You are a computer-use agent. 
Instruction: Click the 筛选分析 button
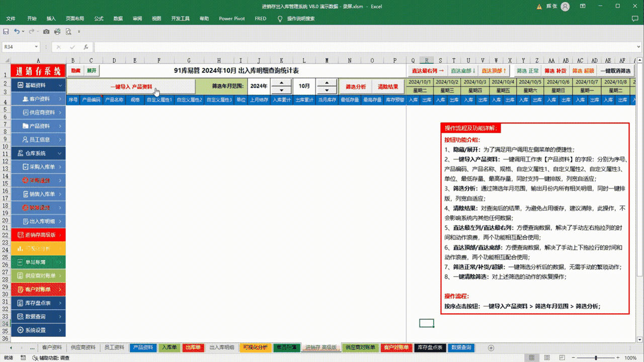tap(356, 86)
